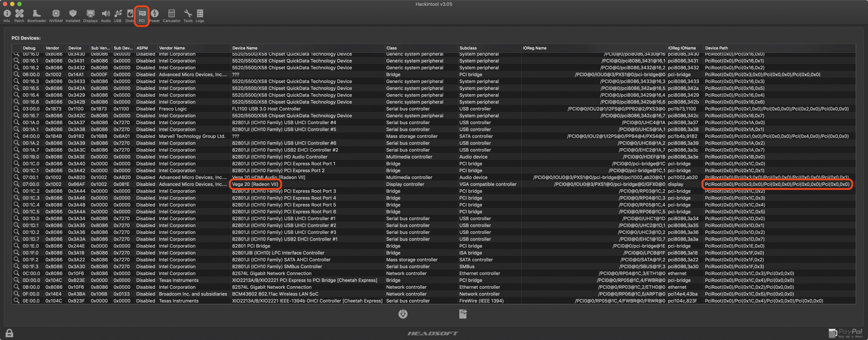This screenshot has height=340, width=868.
Task: Sort by the Vendor Name column header
Action: (194, 48)
